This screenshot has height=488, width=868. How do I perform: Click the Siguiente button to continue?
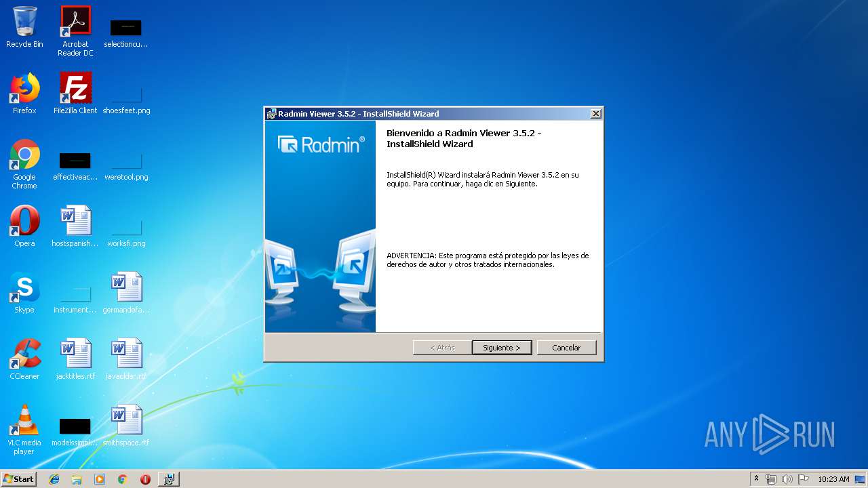[x=502, y=348]
